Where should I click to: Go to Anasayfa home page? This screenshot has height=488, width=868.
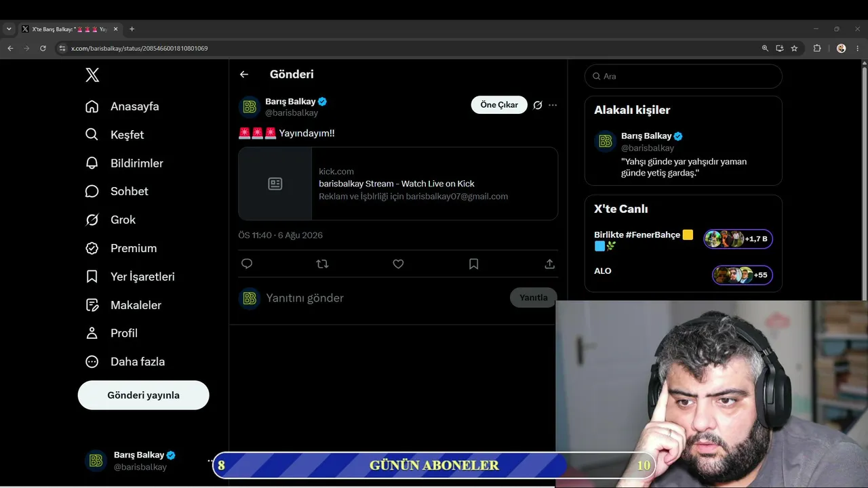pyautogui.click(x=122, y=106)
